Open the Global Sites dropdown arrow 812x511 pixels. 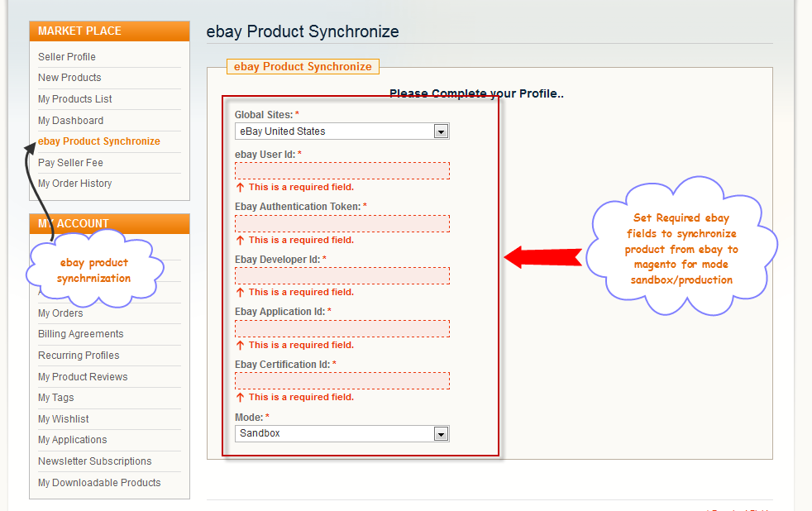click(441, 131)
